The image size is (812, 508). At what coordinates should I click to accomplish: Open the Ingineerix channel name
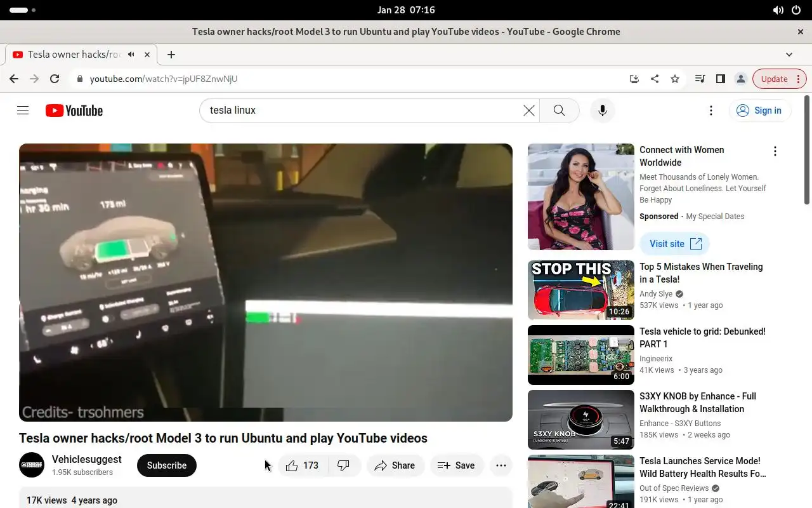tap(656, 359)
